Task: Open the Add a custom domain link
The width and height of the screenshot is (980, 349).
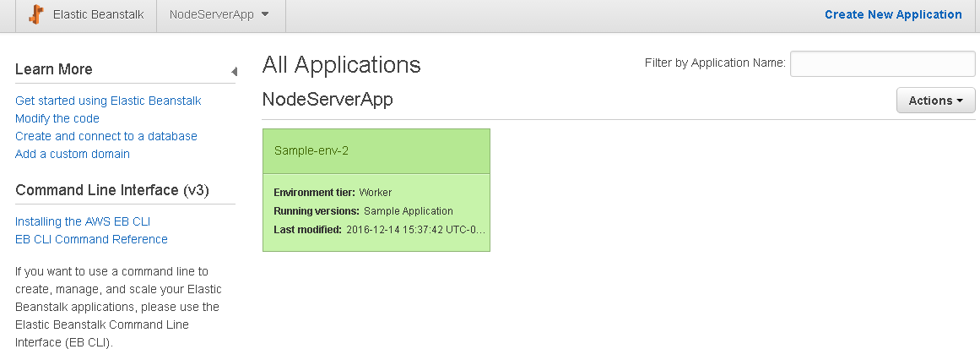Action: (x=73, y=154)
